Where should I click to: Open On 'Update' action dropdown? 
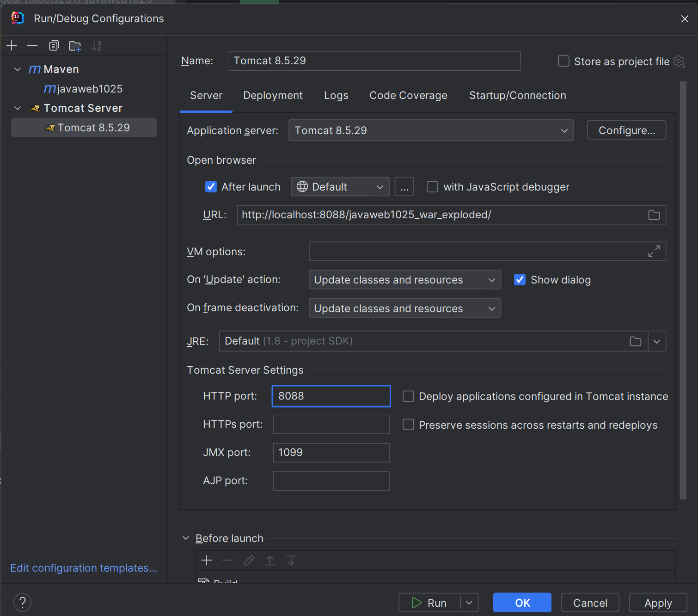tap(405, 280)
